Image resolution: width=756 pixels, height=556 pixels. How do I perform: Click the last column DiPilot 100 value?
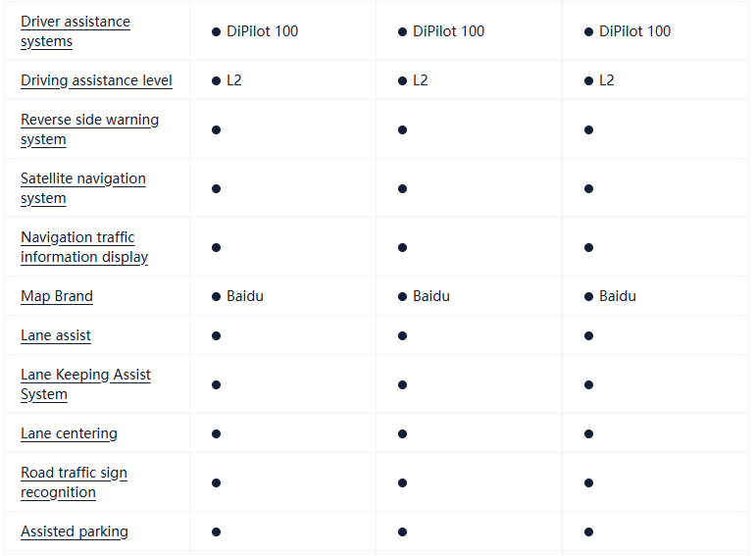point(634,31)
